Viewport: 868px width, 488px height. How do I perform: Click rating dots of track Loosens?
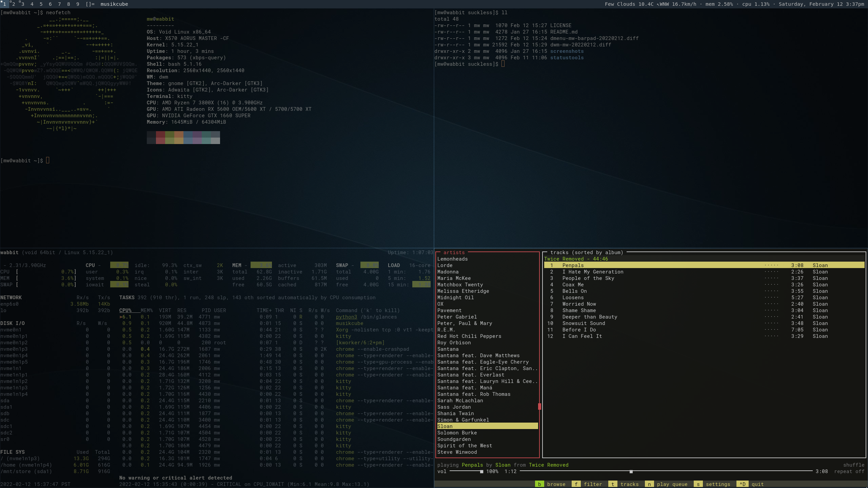click(x=771, y=298)
